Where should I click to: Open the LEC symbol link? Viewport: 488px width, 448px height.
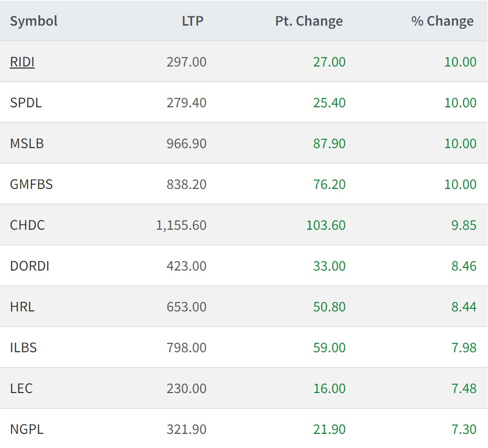21,388
